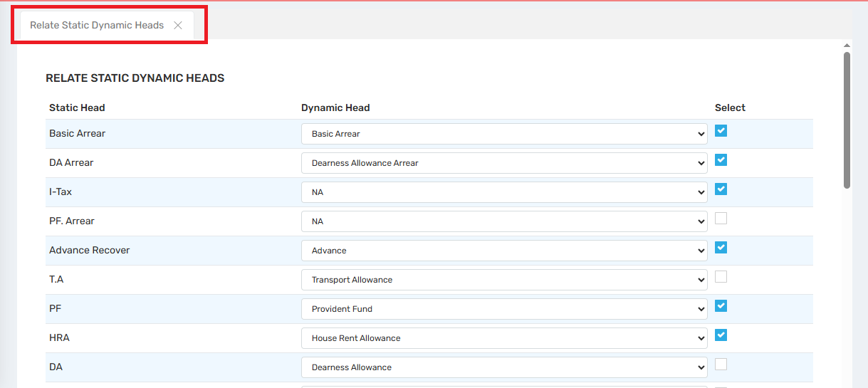The image size is (868, 388).
Task: Click the Basic Arrear static head label
Action: pos(78,134)
